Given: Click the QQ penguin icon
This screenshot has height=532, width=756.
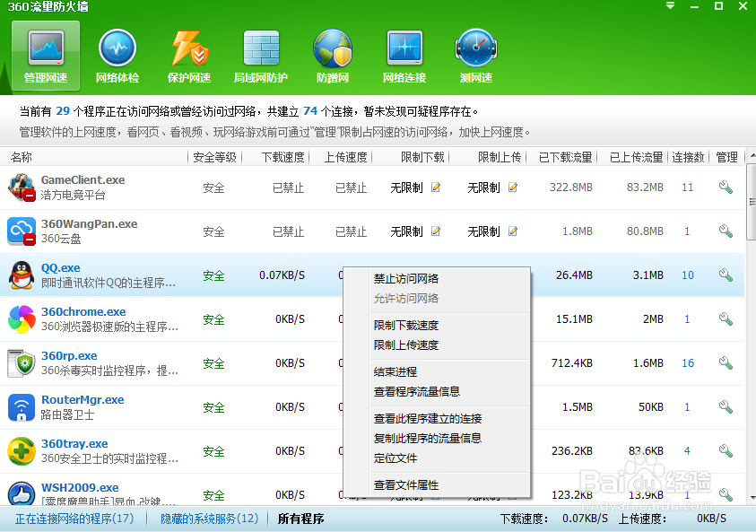Looking at the screenshot, I should [22, 275].
